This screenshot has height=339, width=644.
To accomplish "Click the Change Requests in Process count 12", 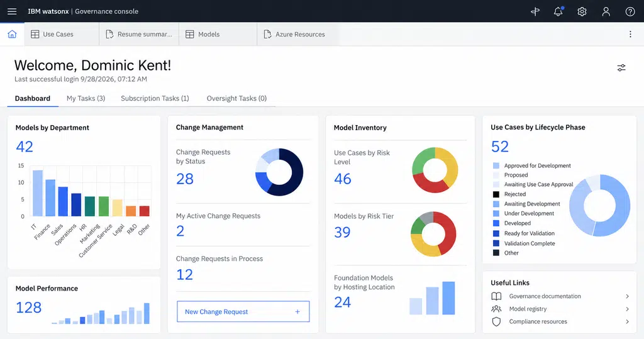I will [x=184, y=274].
